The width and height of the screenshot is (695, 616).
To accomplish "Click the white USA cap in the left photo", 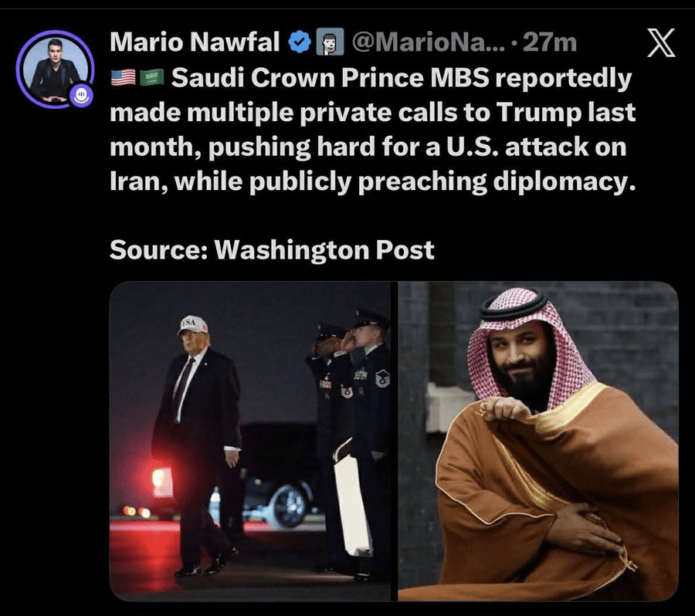I will [192, 324].
